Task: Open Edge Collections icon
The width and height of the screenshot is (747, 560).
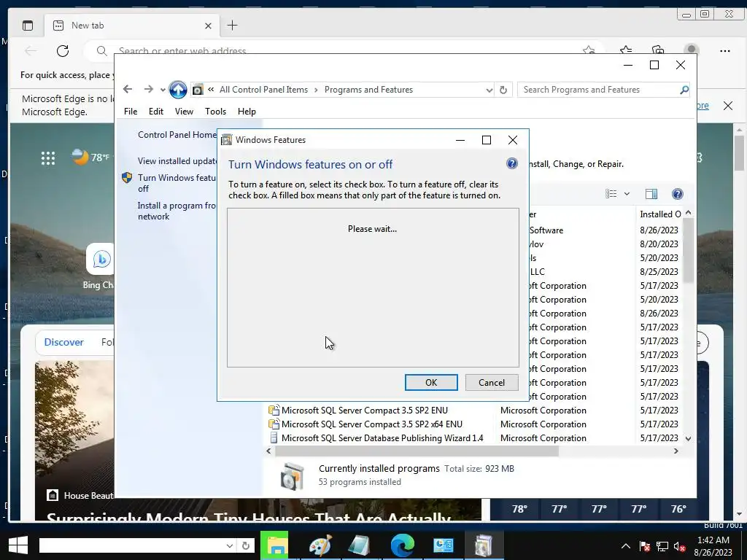Action: click(658, 50)
